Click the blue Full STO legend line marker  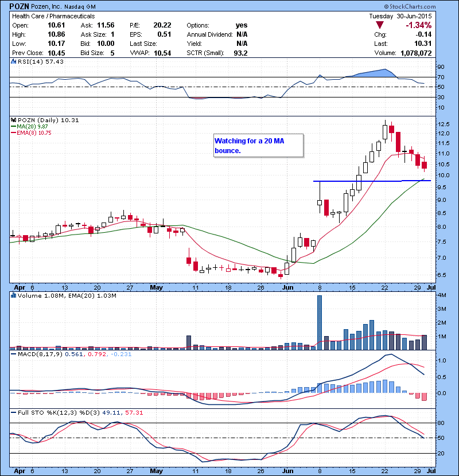coord(14,412)
